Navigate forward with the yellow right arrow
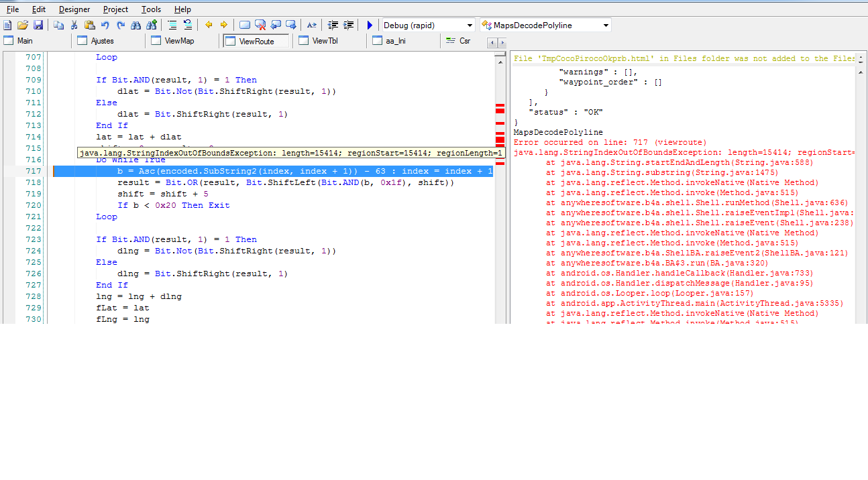 (x=224, y=25)
